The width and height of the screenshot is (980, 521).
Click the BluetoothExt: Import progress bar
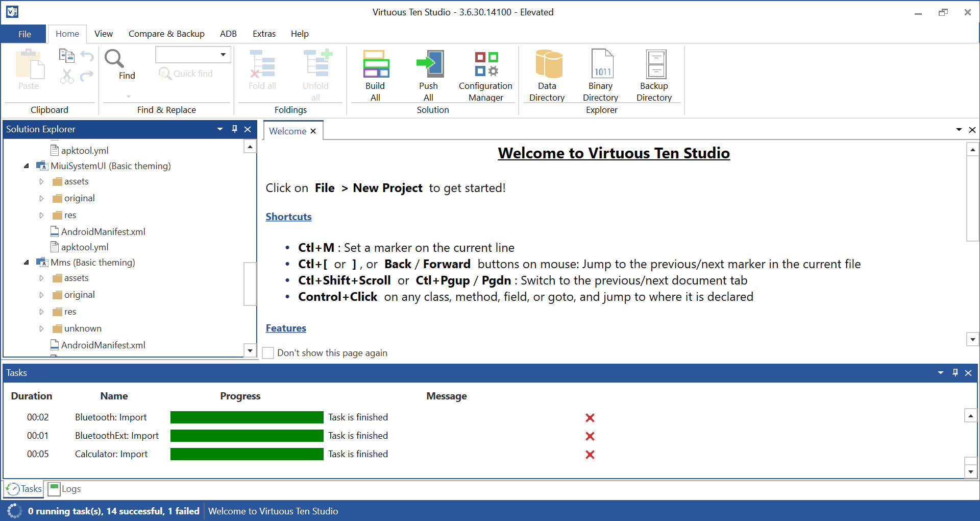pyautogui.click(x=247, y=436)
